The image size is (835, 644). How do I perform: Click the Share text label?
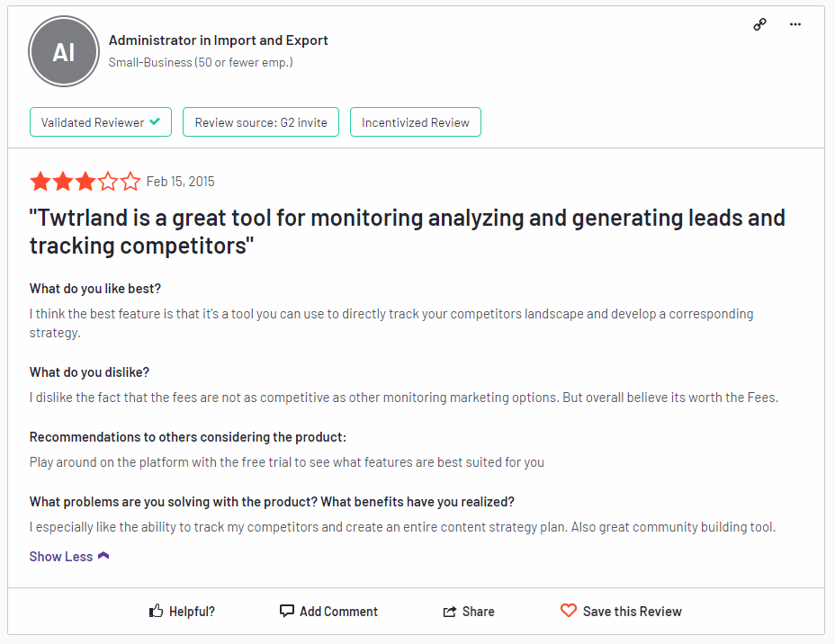478,612
